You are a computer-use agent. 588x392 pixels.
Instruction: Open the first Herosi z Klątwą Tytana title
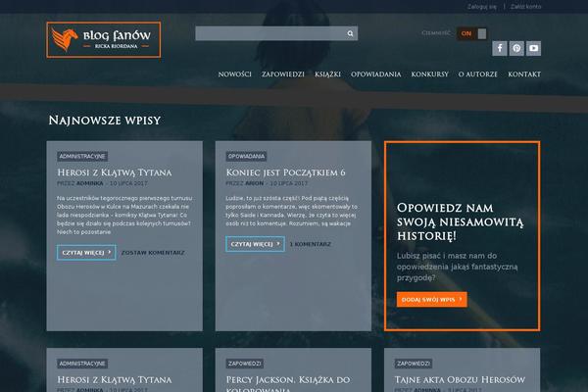pyautogui.click(x=115, y=172)
